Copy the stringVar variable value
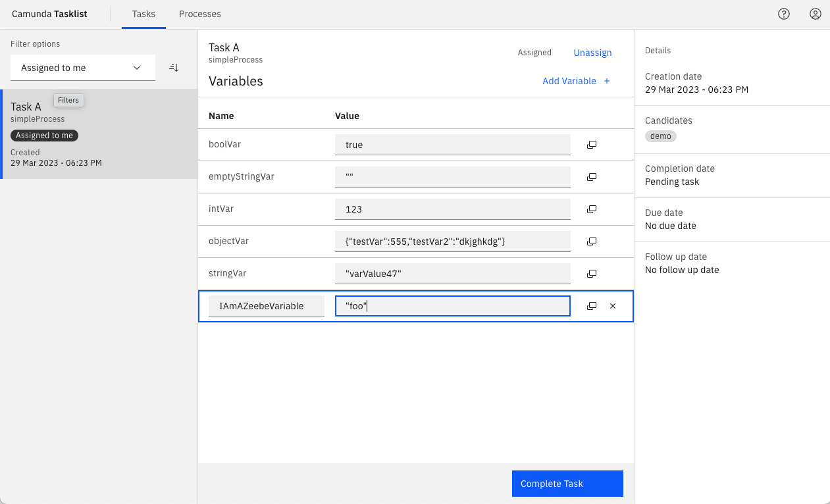This screenshot has height=504, width=830. [591, 273]
